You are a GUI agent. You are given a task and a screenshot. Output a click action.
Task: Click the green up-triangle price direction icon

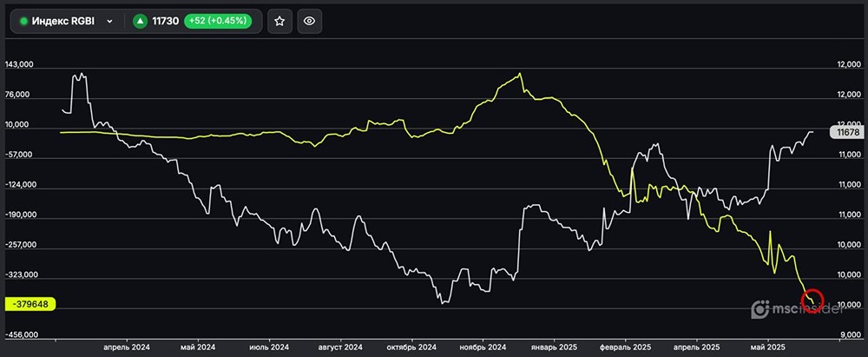pyautogui.click(x=140, y=22)
